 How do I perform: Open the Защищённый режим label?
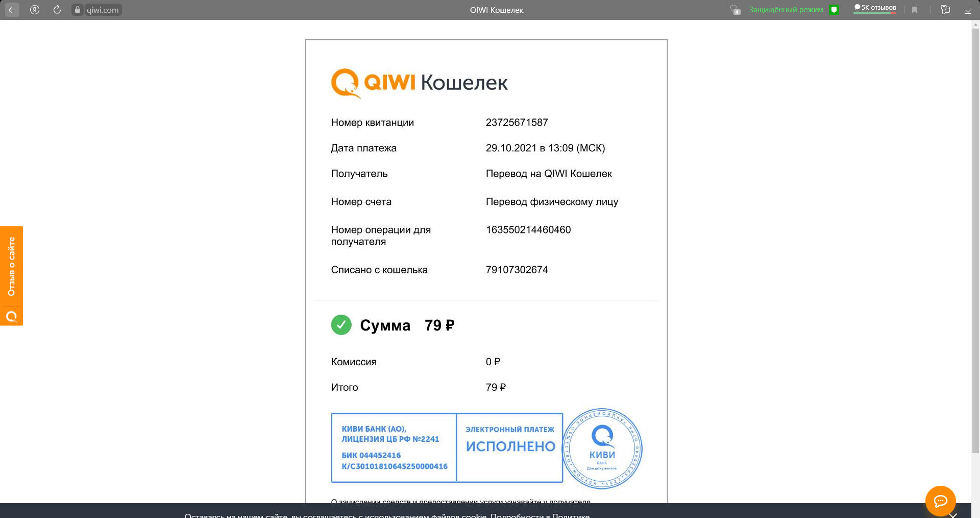(x=786, y=10)
